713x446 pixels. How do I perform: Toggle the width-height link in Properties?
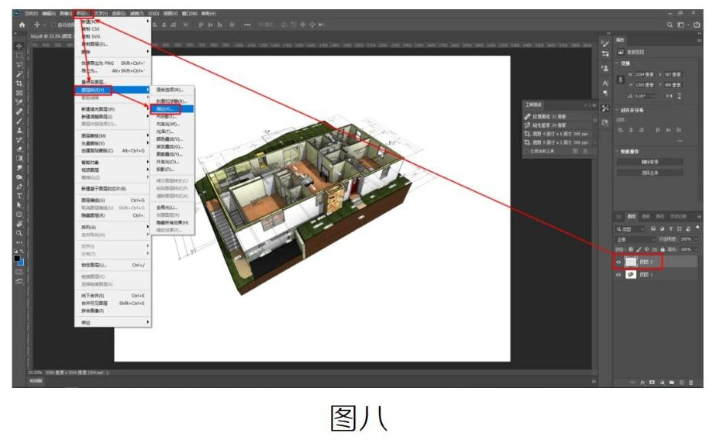coord(621,80)
